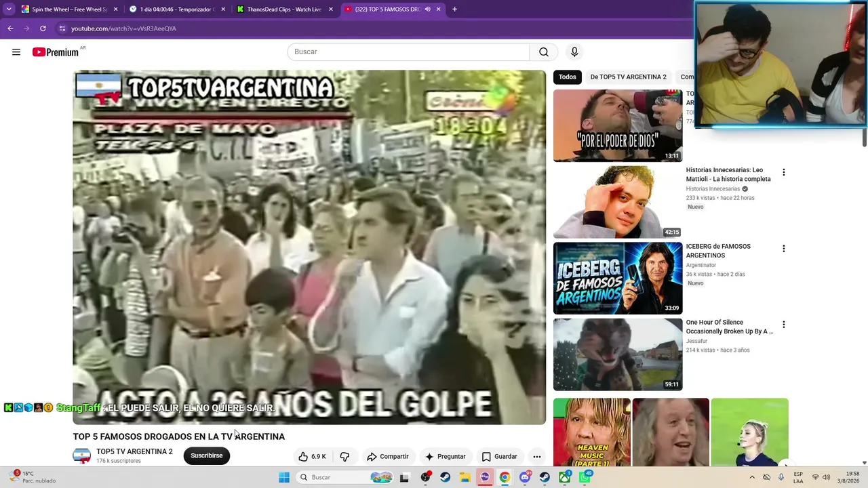Like the video with thumbs up
The width and height of the screenshot is (868, 488).
(x=312, y=456)
